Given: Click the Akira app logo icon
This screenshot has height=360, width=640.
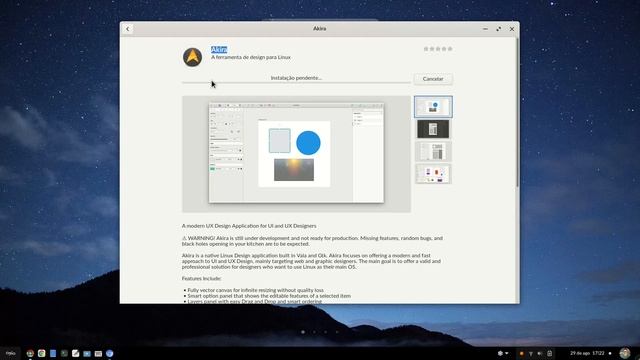Looking at the screenshot, I should 192,57.
